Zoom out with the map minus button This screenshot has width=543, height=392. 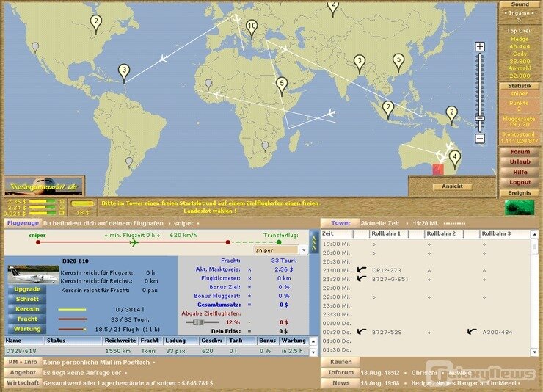pos(480,139)
